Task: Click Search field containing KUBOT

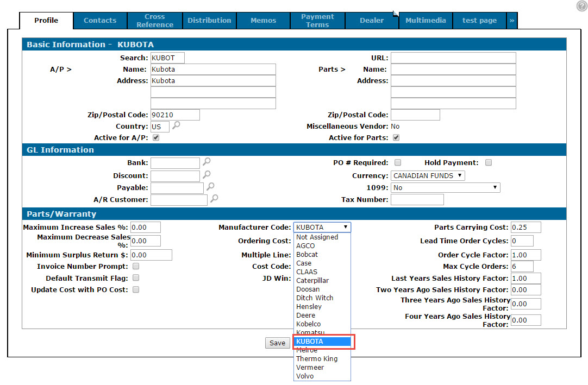Action: pyautogui.click(x=167, y=58)
